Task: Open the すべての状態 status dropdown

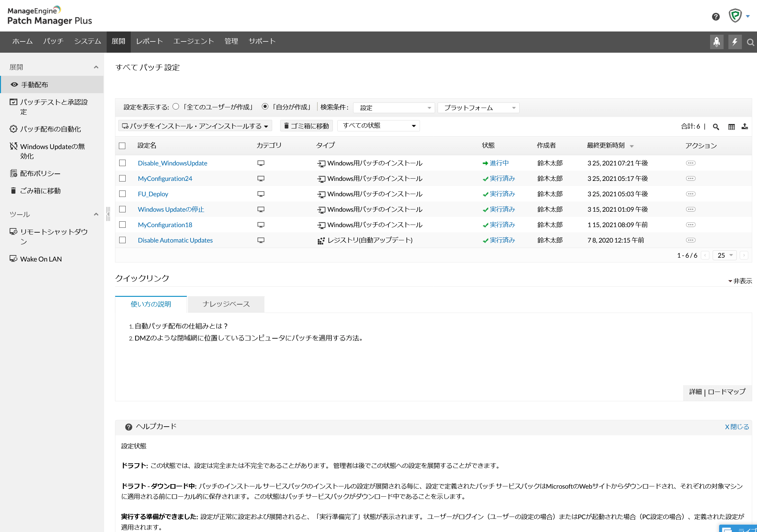Action: pyautogui.click(x=378, y=126)
